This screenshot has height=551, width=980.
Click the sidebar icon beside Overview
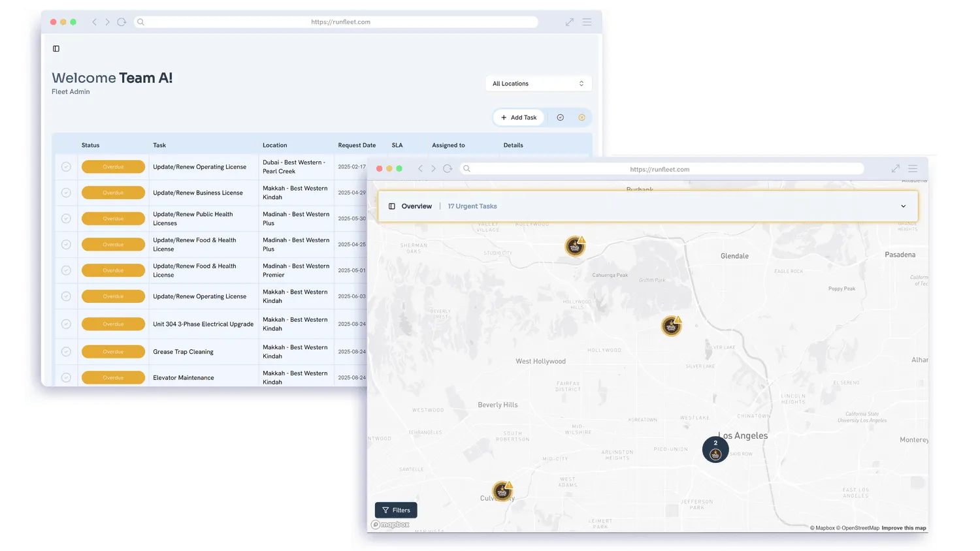[x=392, y=206]
